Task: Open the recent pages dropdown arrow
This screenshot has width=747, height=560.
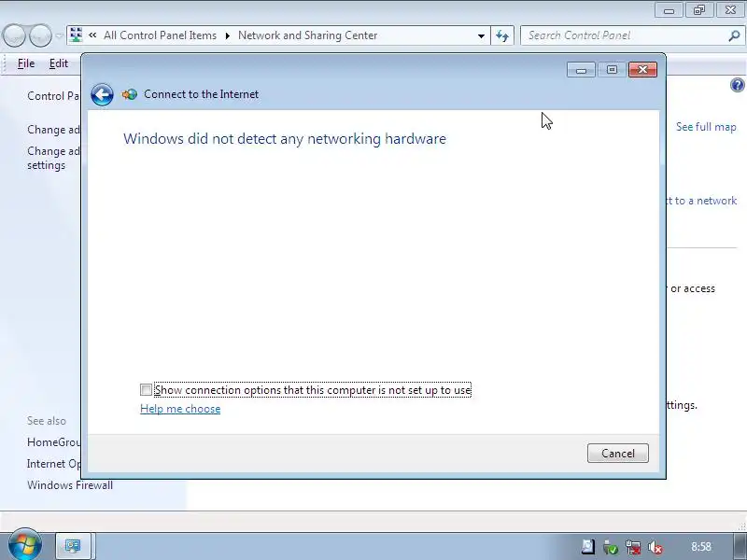Action: (x=59, y=35)
